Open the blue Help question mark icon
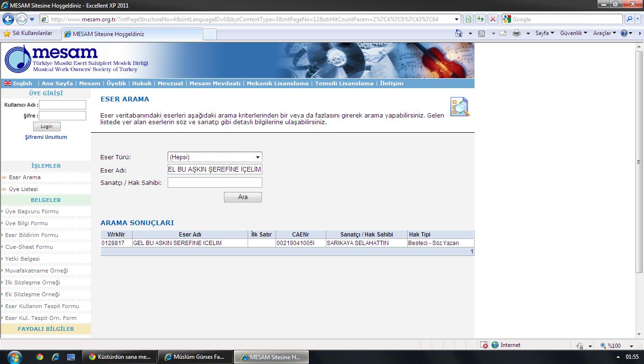Image resolution: width=644 pixels, height=364 pixels. pyautogui.click(x=624, y=33)
